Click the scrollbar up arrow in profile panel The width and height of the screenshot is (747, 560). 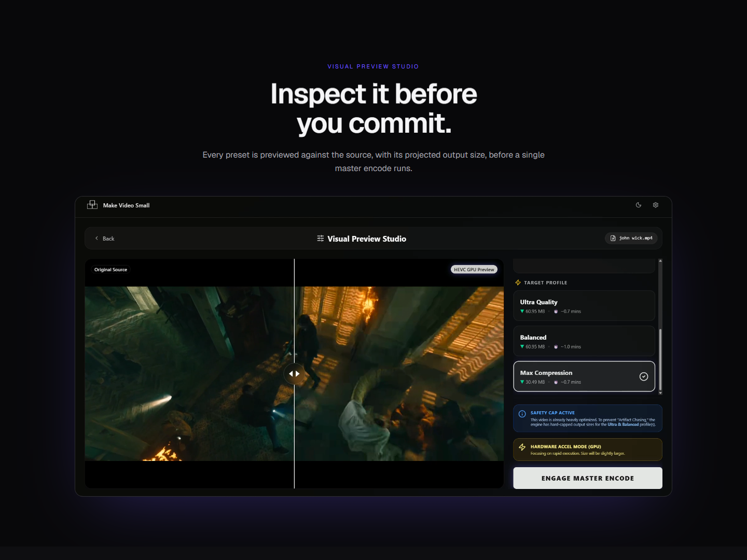[660, 261]
